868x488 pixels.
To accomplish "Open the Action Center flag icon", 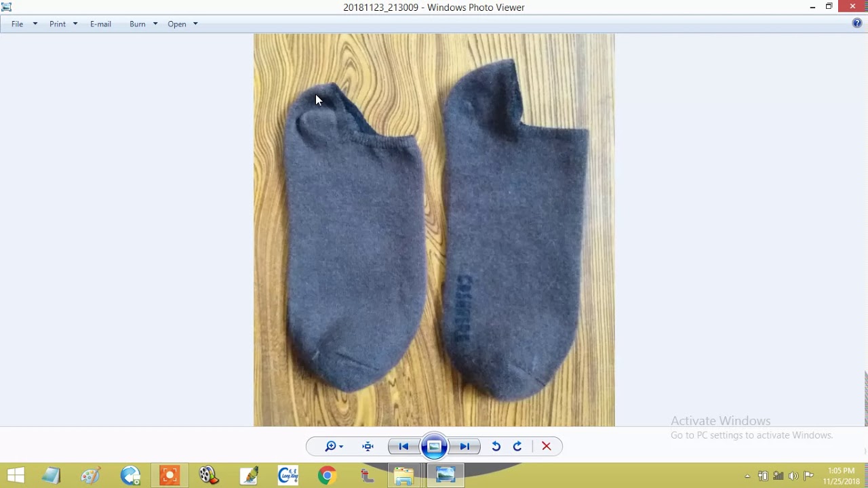I will pos(808,476).
